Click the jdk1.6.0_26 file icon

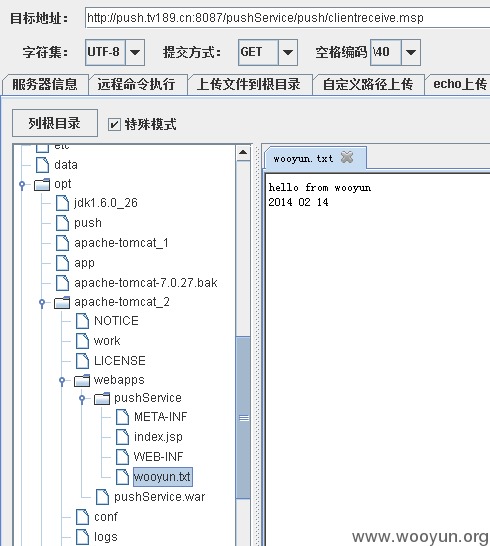pyautogui.click(x=62, y=203)
